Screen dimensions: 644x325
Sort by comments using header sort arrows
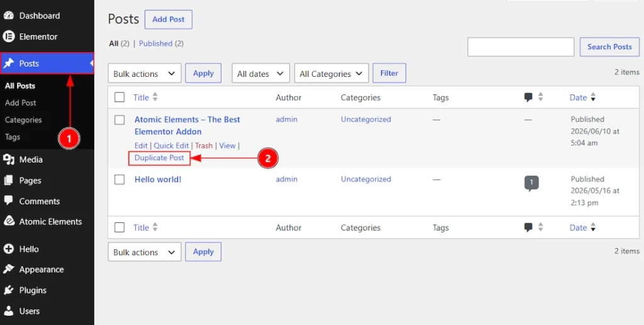[540, 98]
